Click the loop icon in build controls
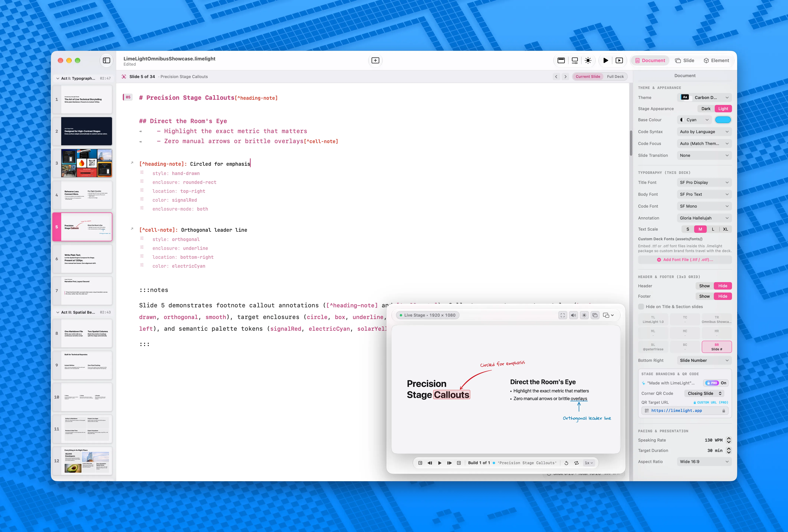The height and width of the screenshot is (532, 788). [x=576, y=463]
